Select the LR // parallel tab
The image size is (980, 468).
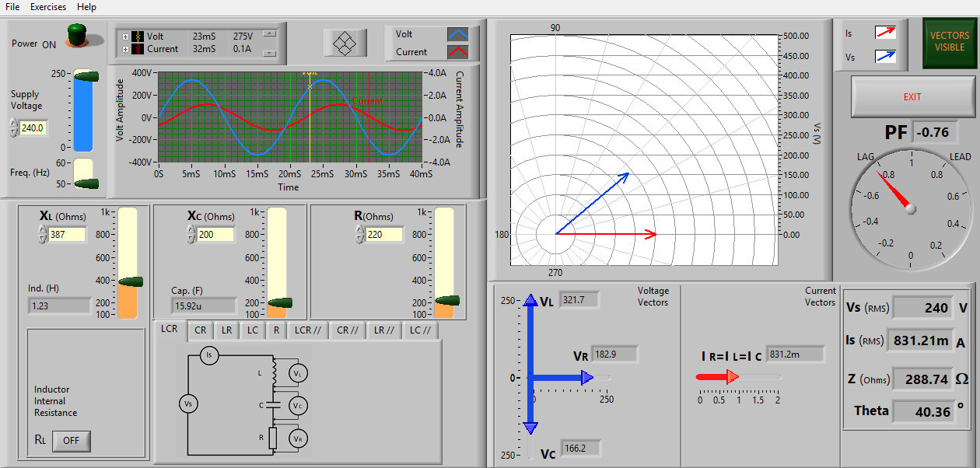(x=384, y=330)
